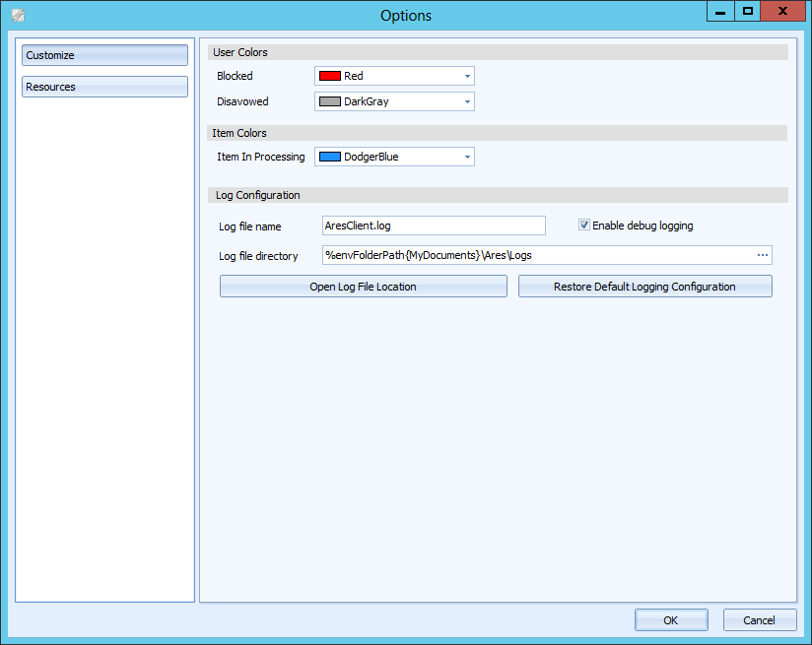Confirm options by clicking OK
The height and width of the screenshot is (645, 812).
(670, 619)
